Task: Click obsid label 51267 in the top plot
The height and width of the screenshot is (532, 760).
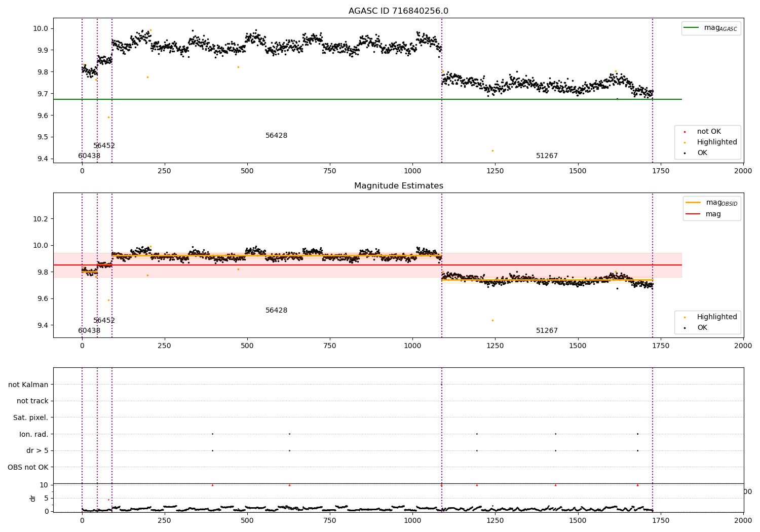Action: (547, 156)
